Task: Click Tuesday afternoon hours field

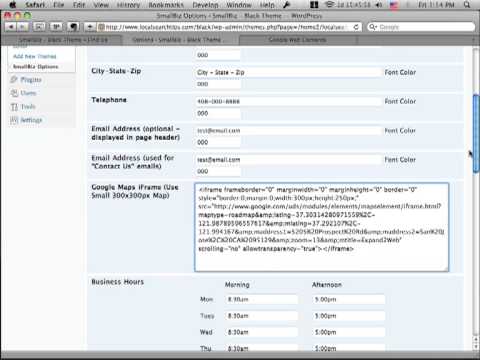Action: point(349,316)
